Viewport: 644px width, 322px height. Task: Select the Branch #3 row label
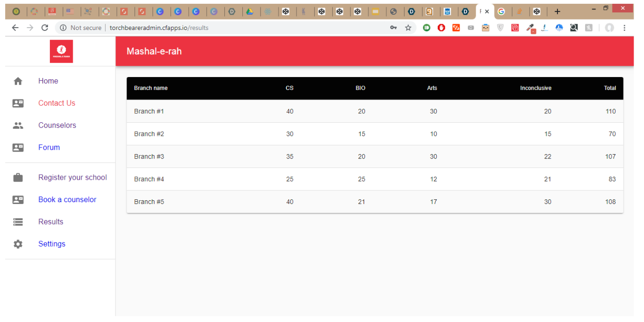coord(149,156)
